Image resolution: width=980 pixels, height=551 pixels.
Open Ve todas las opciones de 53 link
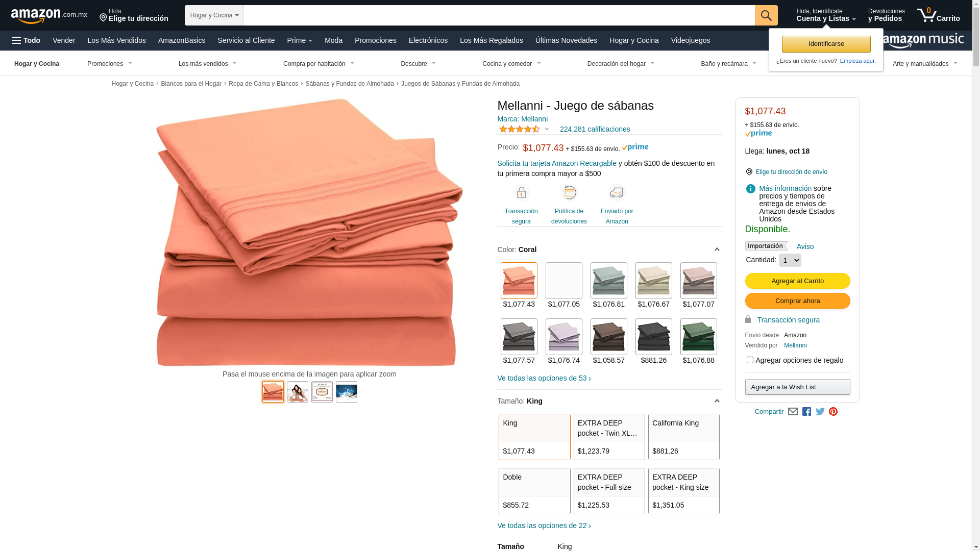544,378
